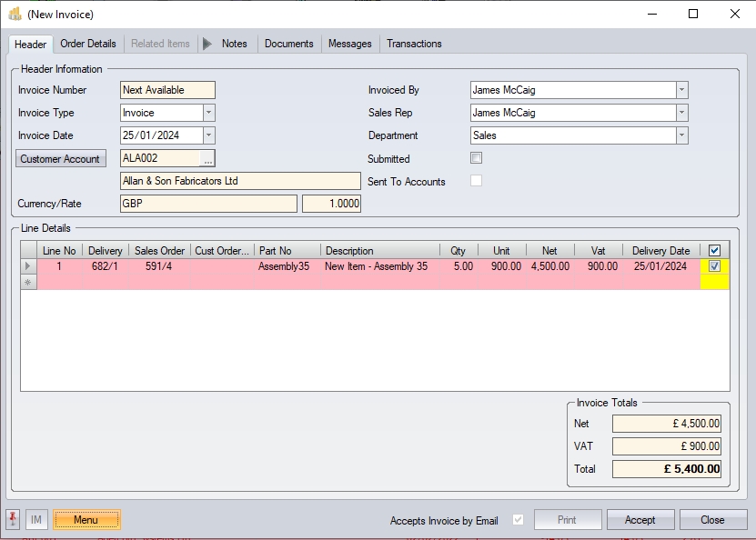The height and width of the screenshot is (540, 756).
Task: Toggle the select-all checkbox in grid header
Action: [714, 251]
